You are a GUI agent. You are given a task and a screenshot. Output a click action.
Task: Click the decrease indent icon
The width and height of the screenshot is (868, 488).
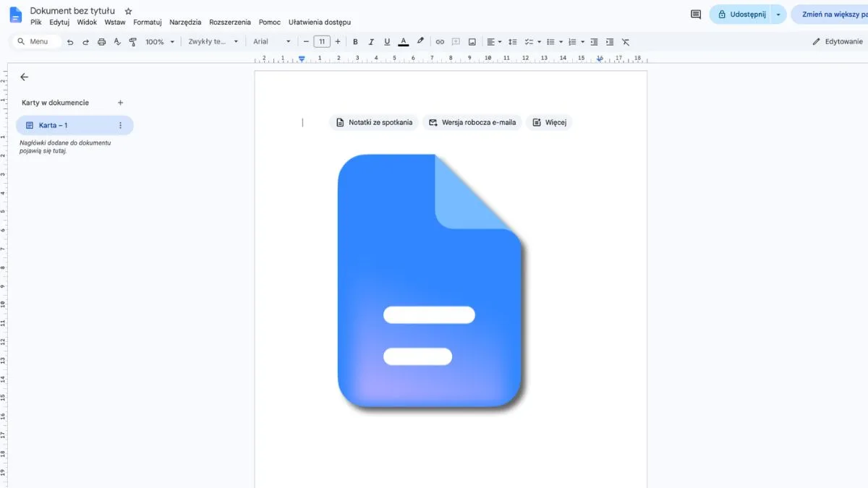pyautogui.click(x=594, y=42)
